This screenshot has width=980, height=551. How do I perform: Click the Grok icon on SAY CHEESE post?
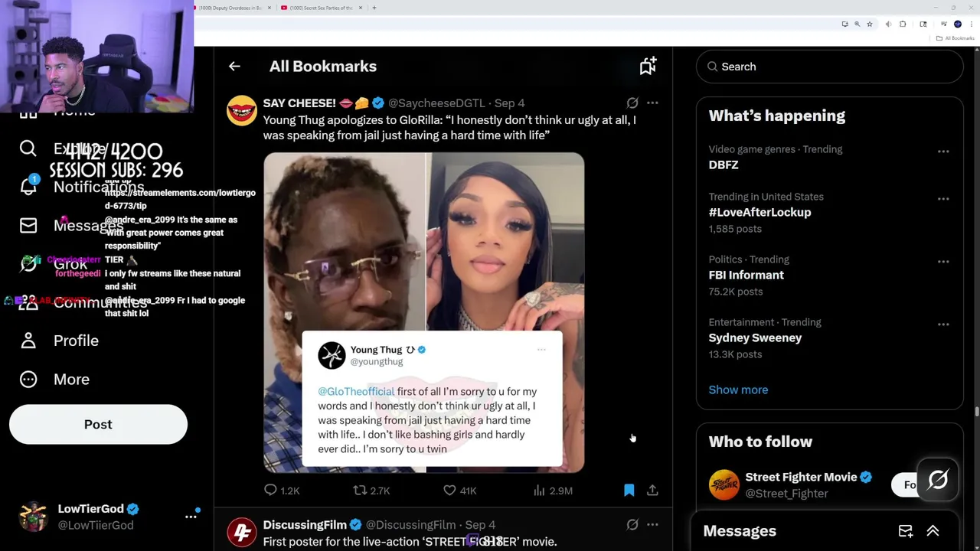632,103
